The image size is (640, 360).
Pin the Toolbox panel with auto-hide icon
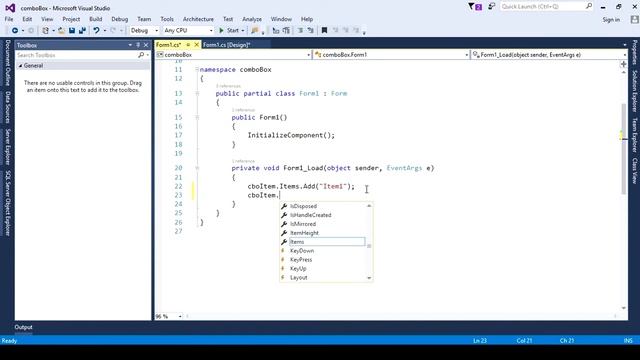coord(138,45)
